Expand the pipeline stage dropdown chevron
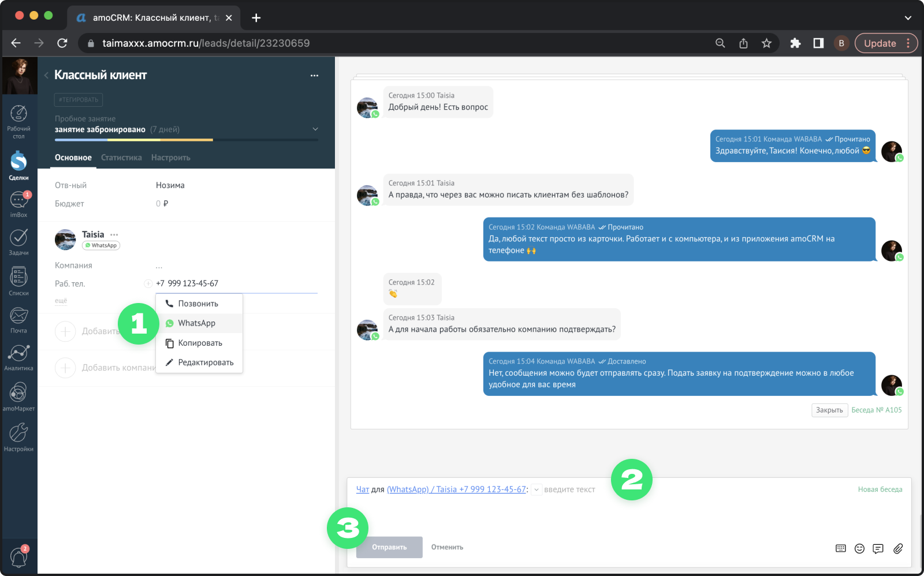The width and height of the screenshot is (924, 576). point(315,129)
